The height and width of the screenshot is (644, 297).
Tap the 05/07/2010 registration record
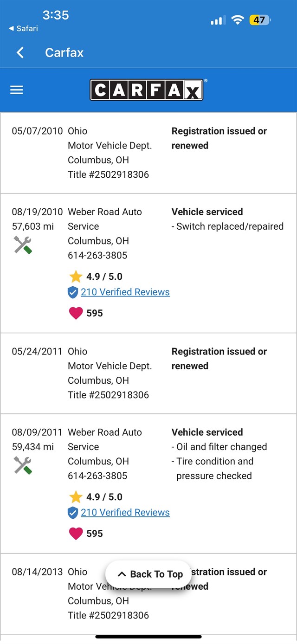(148, 153)
